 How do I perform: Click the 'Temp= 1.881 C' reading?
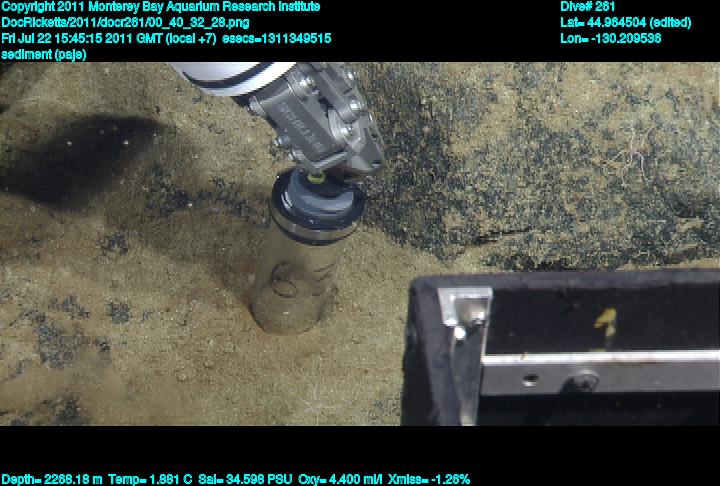[151, 480]
